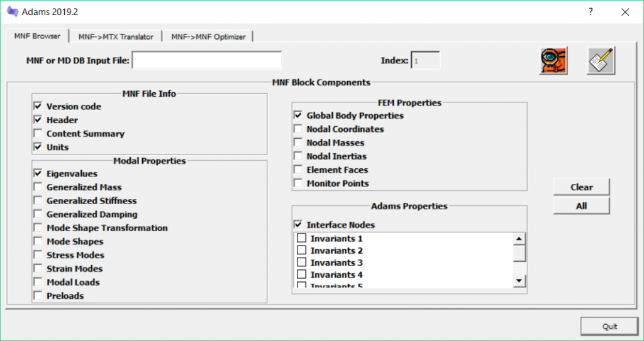Close the Adams 2019.2 window
The width and height of the screenshot is (644, 341).
625,12
